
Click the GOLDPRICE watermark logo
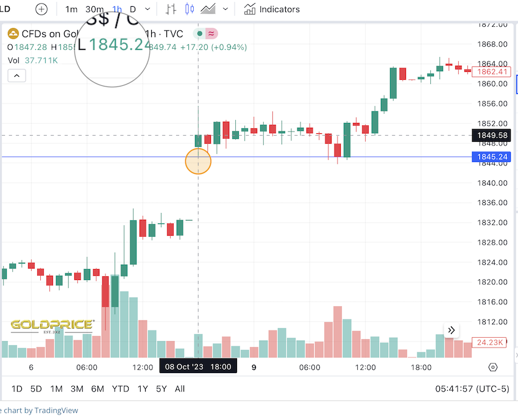click(x=52, y=325)
